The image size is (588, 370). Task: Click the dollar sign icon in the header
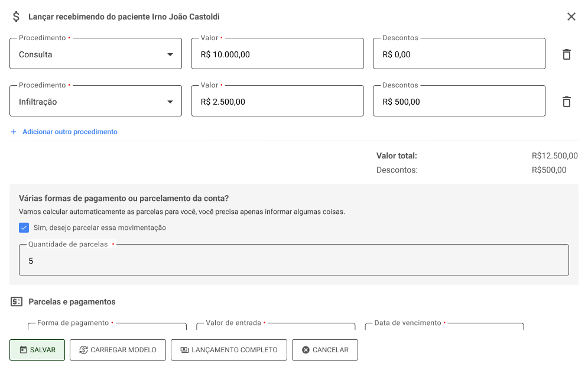point(16,17)
